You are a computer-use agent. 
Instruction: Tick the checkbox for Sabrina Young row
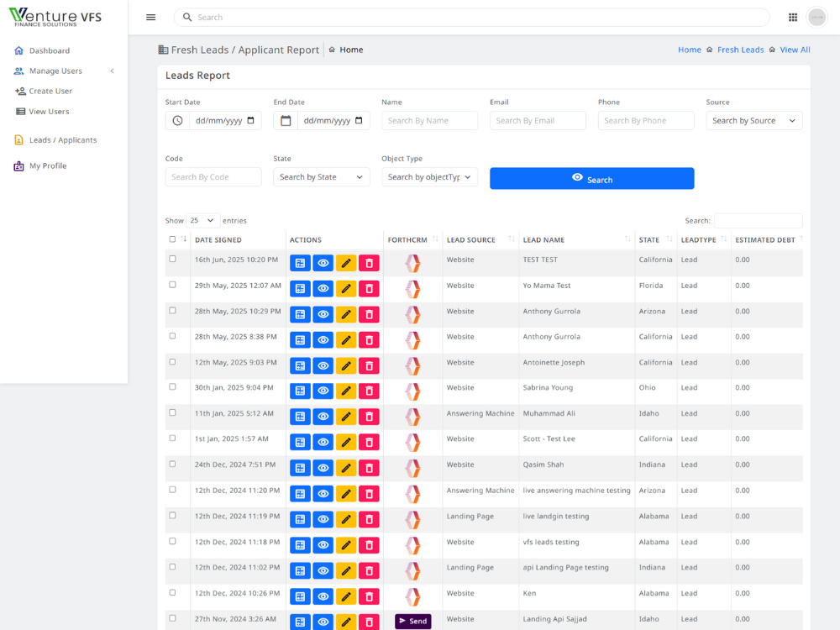click(x=172, y=386)
